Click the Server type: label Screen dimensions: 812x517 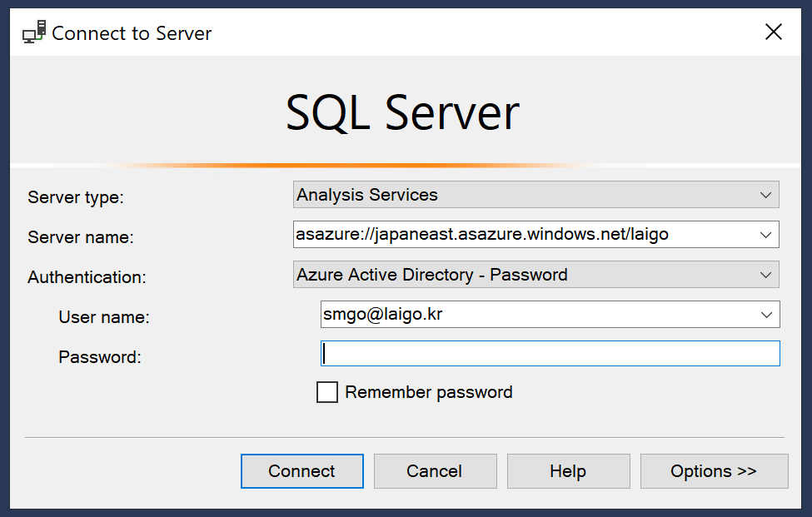[x=76, y=197]
